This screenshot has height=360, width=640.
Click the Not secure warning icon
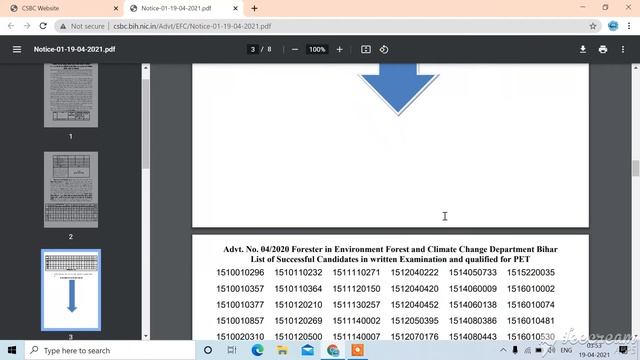[63, 26]
